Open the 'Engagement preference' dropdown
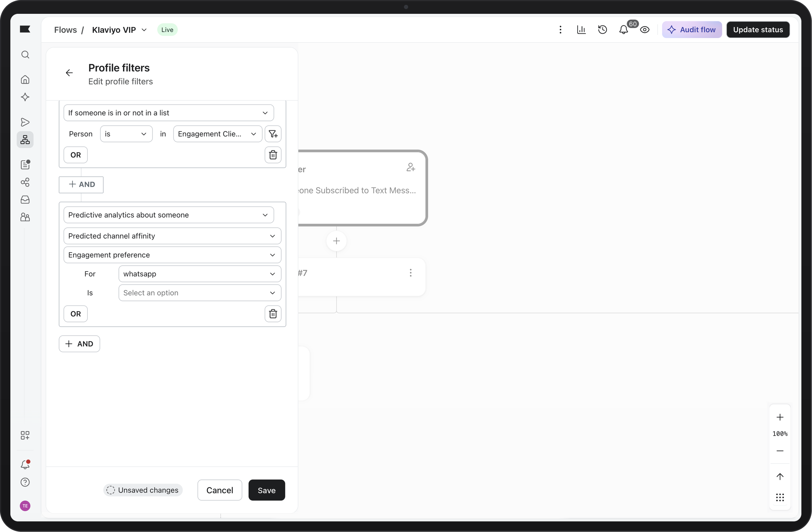 tap(172, 255)
